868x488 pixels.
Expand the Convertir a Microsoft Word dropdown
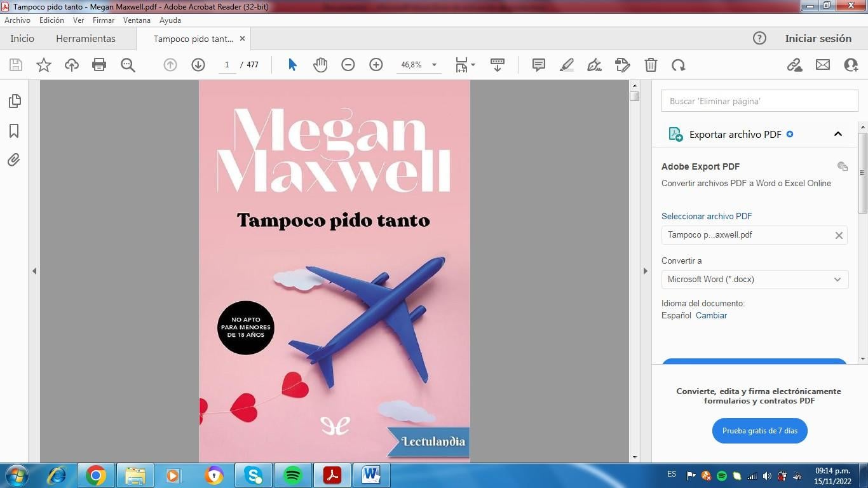click(837, 280)
